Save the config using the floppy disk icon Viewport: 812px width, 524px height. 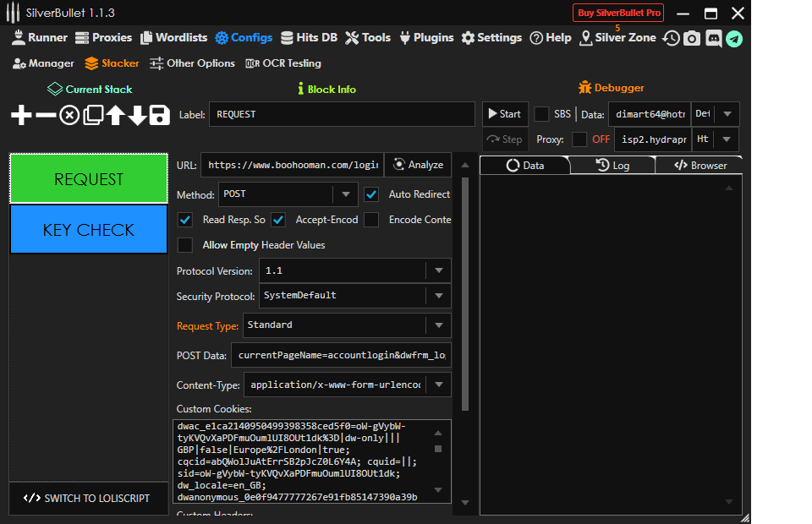[159, 116]
